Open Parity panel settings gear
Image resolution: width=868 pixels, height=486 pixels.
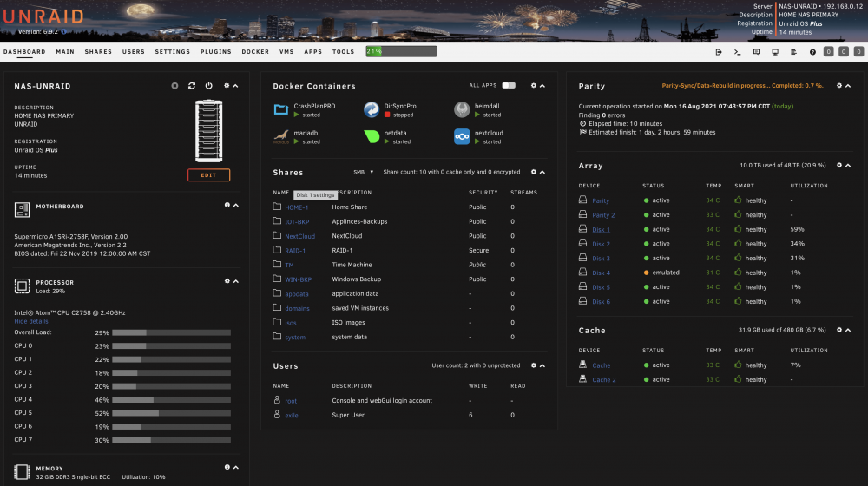point(839,86)
